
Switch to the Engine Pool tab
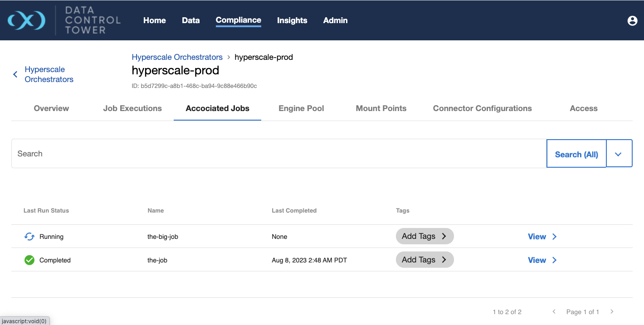point(301,108)
